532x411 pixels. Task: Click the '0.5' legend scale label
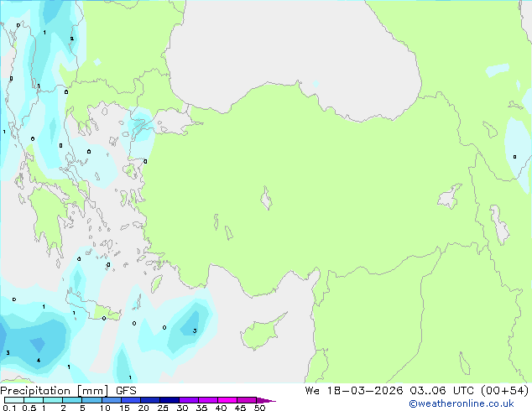tap(29, 408)
